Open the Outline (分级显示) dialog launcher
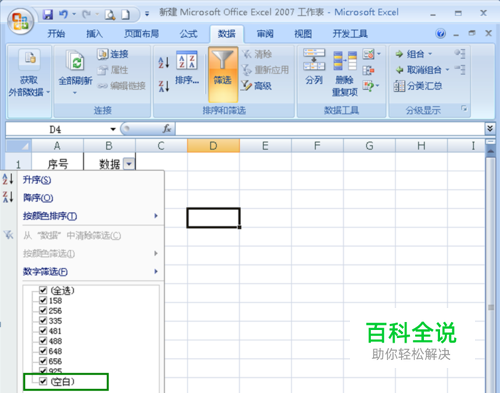The height and width of the screenshot is (393, 500). [x=464, y=109]
